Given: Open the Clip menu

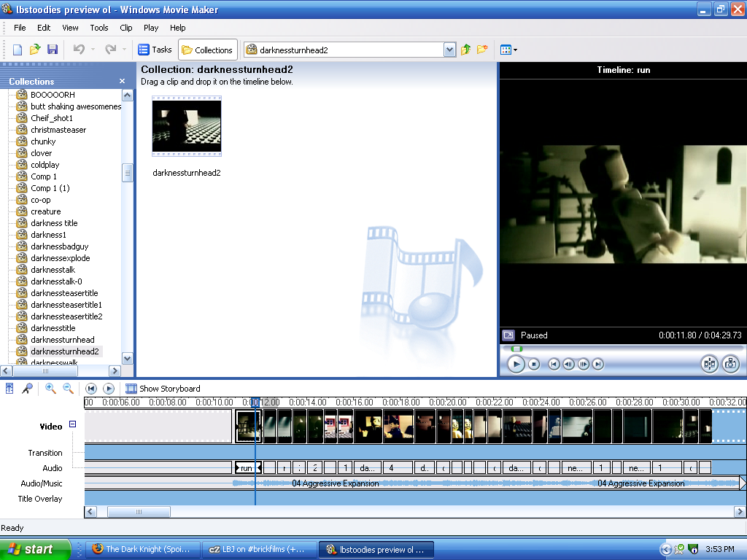Looking at the screenshot, I should pyautogui.click(x=125, y=28).
